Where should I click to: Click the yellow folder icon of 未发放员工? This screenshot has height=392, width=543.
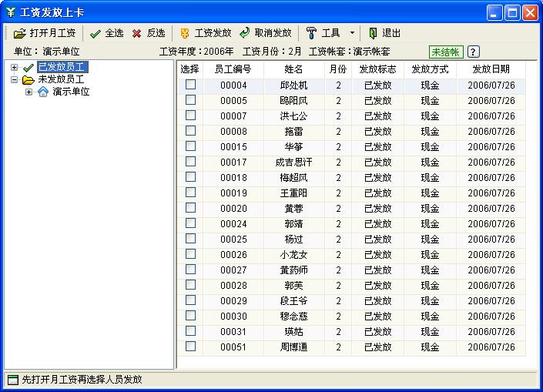(28, 80)
